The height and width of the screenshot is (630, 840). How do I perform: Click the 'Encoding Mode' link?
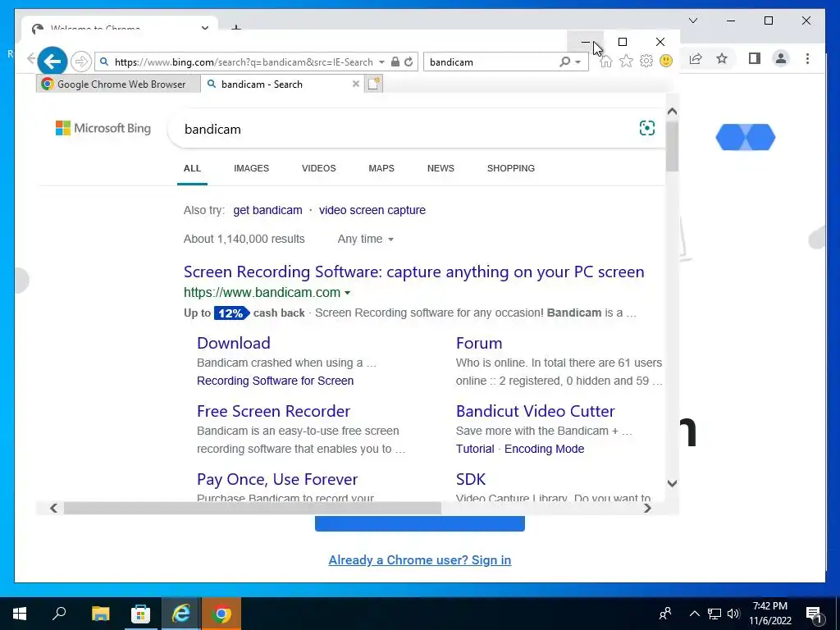pos(545,449)
